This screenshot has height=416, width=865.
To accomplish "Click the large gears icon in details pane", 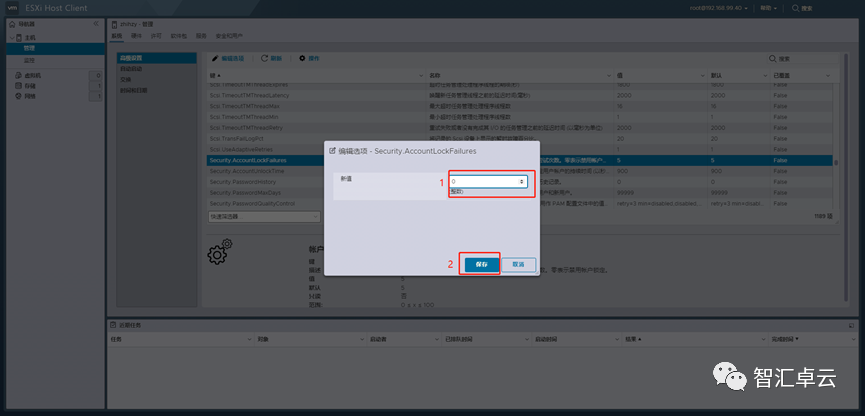I will coord(220,252).
